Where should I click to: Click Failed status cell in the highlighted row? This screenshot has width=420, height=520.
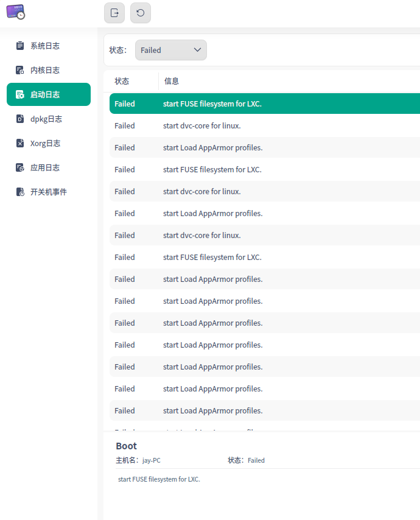pos(125,104)
